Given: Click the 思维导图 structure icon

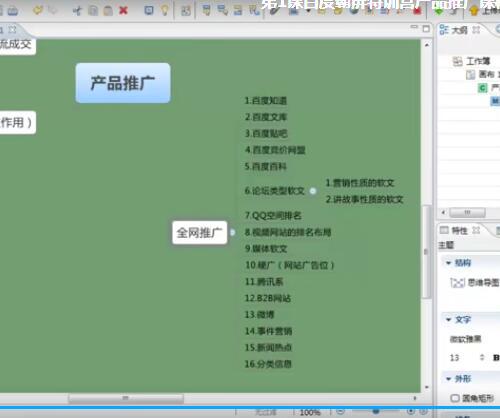Looking at the screenshot, I should click(457, 283).
